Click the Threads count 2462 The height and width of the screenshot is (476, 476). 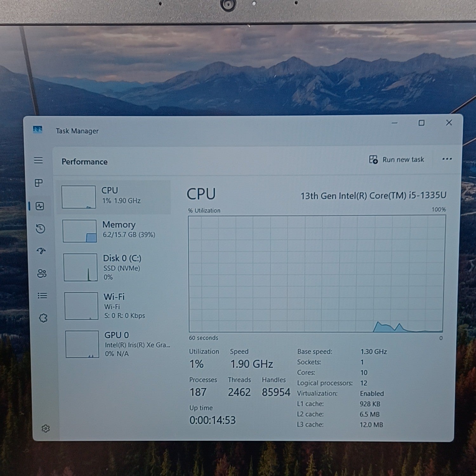point(239,392)
